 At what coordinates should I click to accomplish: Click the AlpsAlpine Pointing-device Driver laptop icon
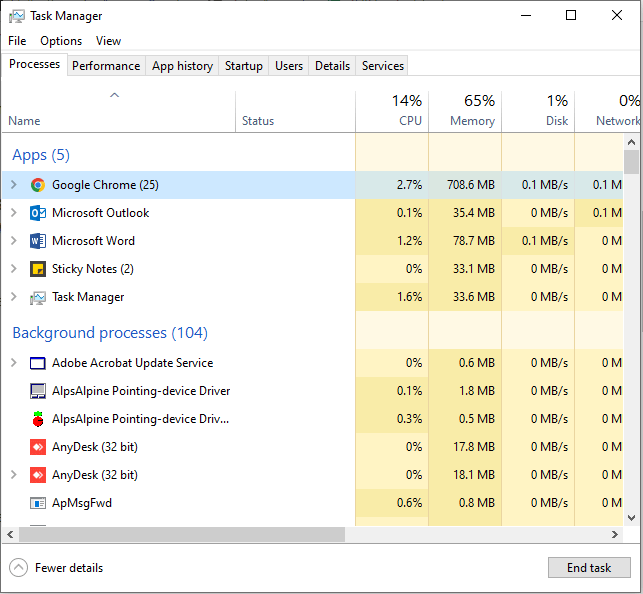[x=38, y=391]
